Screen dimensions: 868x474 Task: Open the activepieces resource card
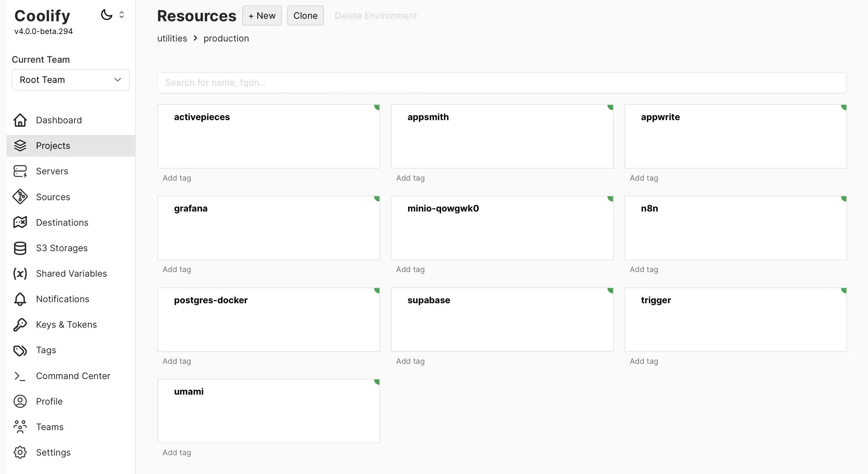tap(269, 136)
